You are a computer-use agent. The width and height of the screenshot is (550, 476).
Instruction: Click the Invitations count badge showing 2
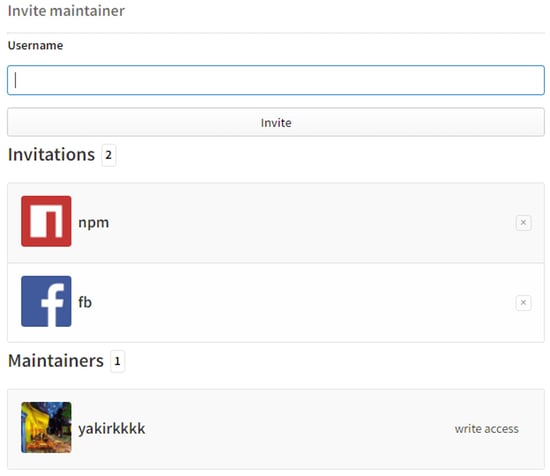coord(109,155)
